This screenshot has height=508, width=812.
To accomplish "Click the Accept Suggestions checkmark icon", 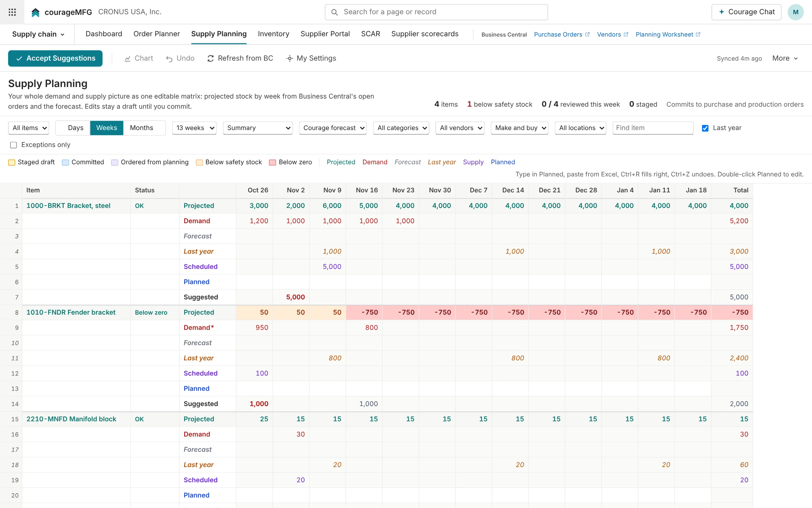I will (x=19, y=59).
